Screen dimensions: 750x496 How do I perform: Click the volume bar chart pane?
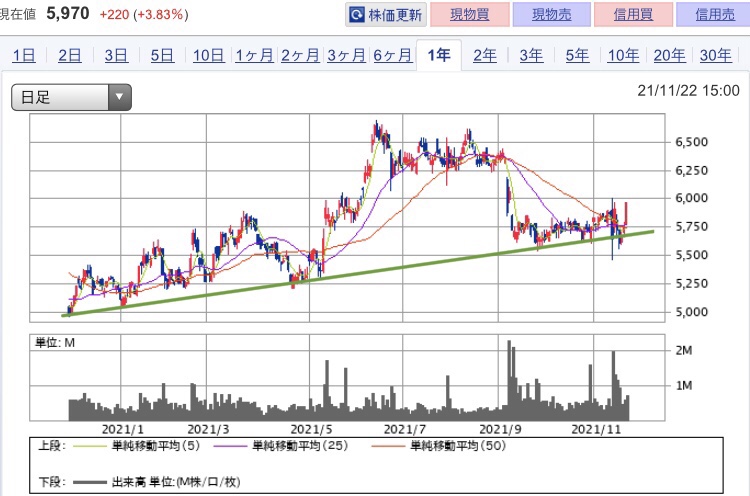(x=347, y=378)
